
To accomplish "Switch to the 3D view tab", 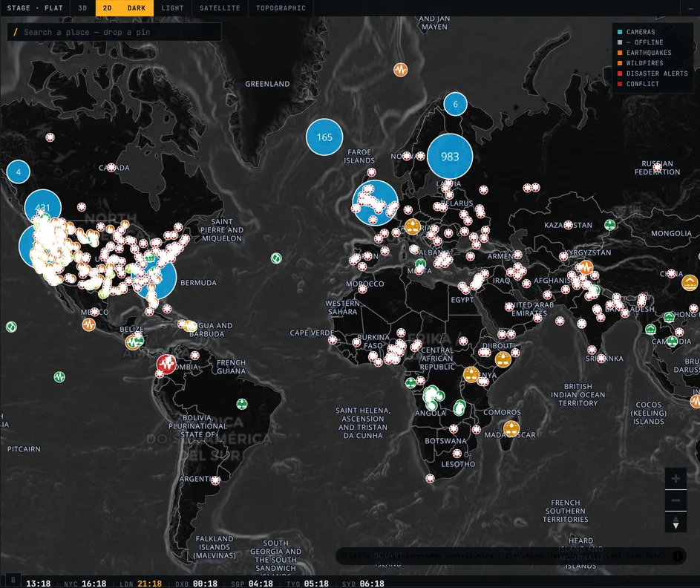I will coord(82,8).
